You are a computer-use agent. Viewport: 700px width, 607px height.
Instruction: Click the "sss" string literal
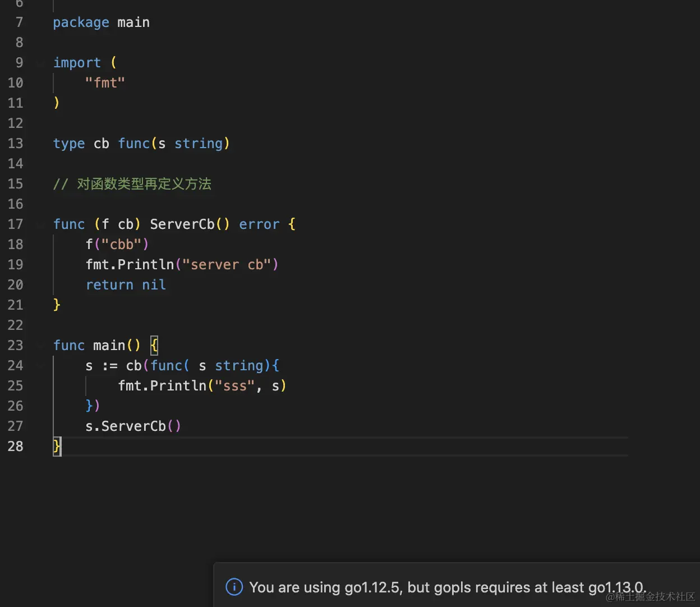click(x=235, y=386)
